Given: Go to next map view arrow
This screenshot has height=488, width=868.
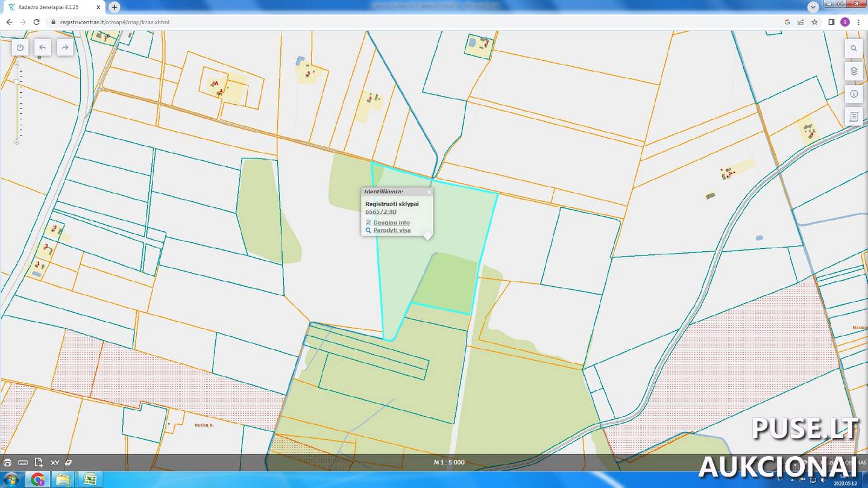Looking at the screenshot, I should click(65, 48).
